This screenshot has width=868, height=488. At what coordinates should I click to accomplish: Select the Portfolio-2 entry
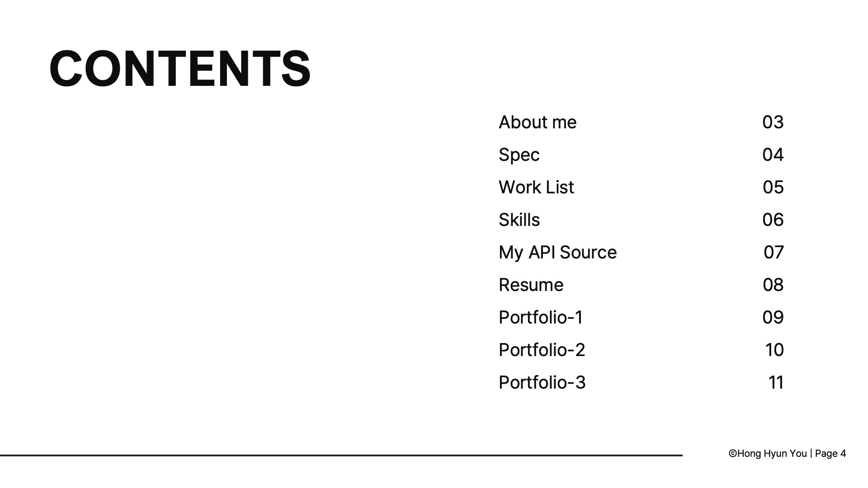[542, 350]
